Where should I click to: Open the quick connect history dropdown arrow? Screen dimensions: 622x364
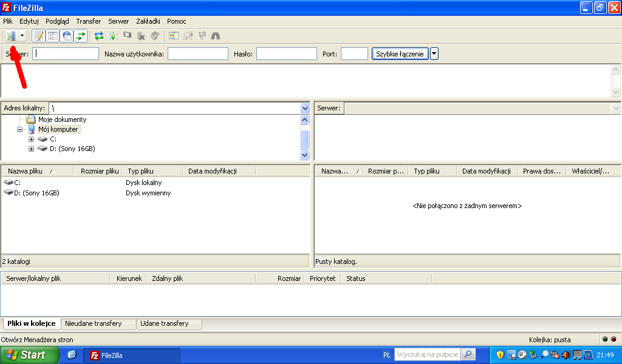434,54
